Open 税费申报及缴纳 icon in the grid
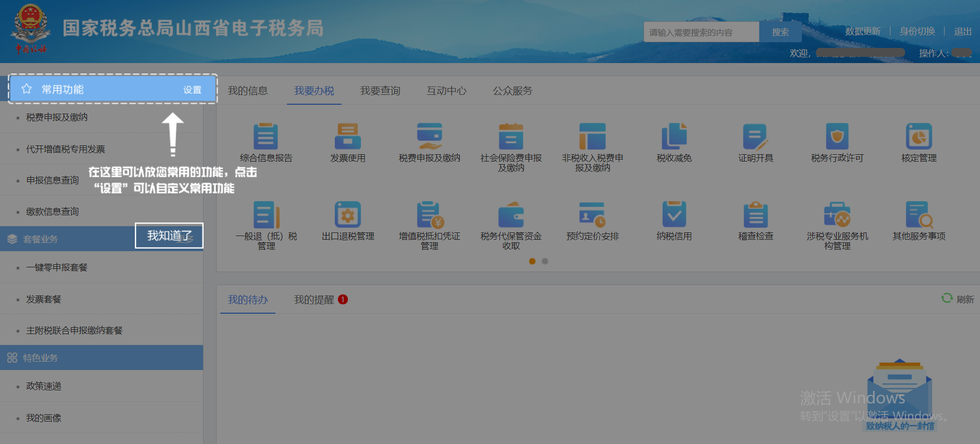The image size is (980, 444). pyautogui.click(x=429, y=137)
